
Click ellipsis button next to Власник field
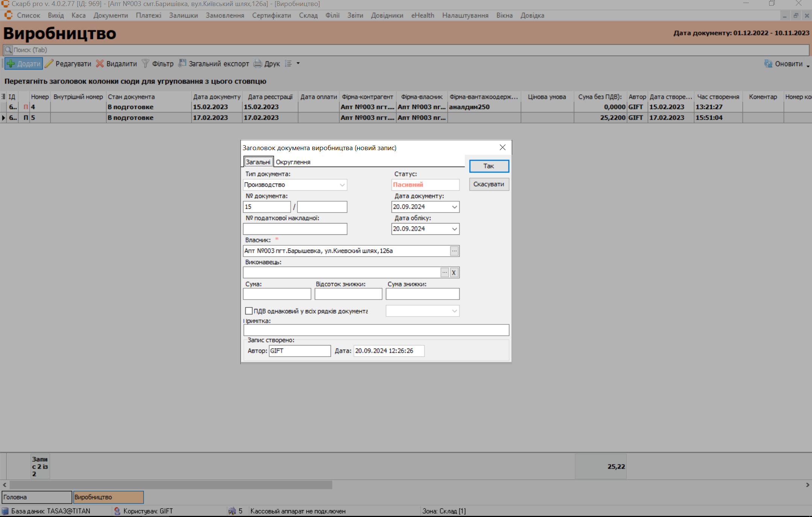(454, 251)
